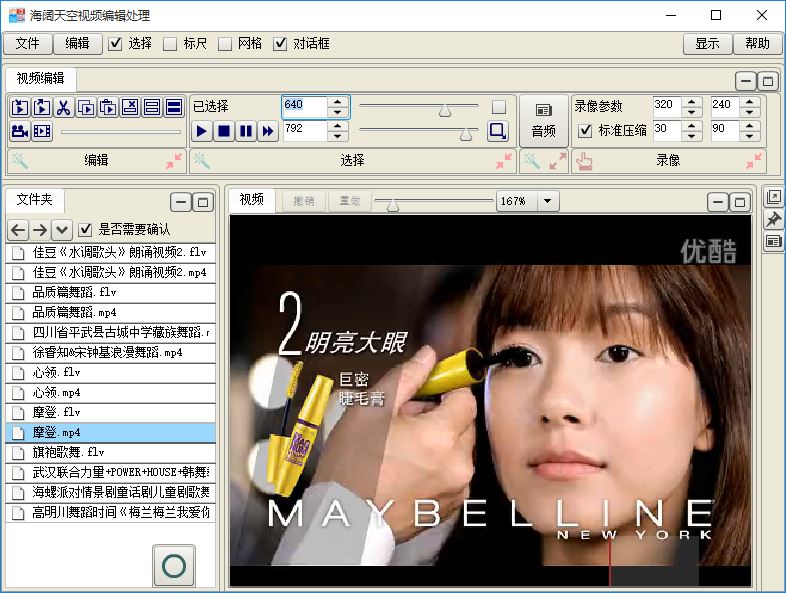The image size is (786, 593).
Task: Enable the 标尺 ruler checkbox
Action: 170,44
